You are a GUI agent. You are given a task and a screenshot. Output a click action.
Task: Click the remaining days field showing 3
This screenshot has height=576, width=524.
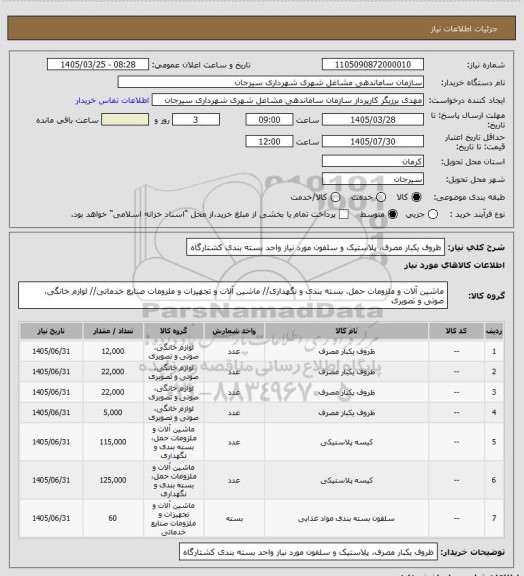(196, 120)
